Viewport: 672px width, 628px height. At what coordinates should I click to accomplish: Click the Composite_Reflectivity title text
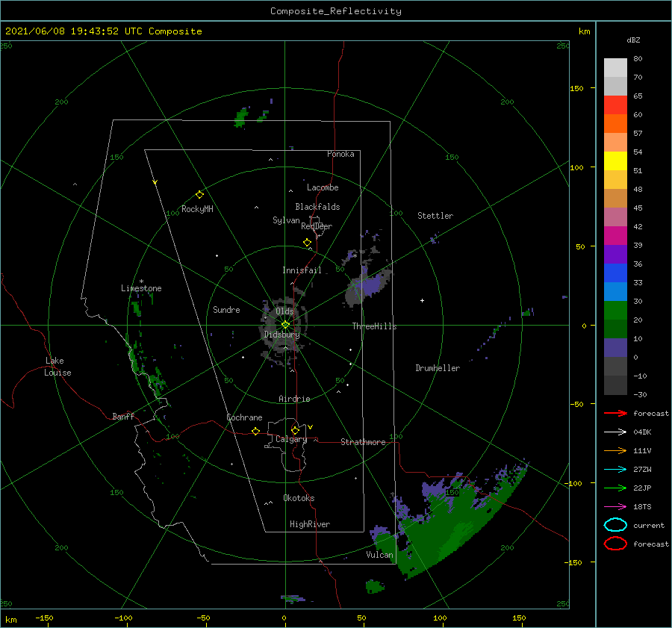(x=336, y=11)
